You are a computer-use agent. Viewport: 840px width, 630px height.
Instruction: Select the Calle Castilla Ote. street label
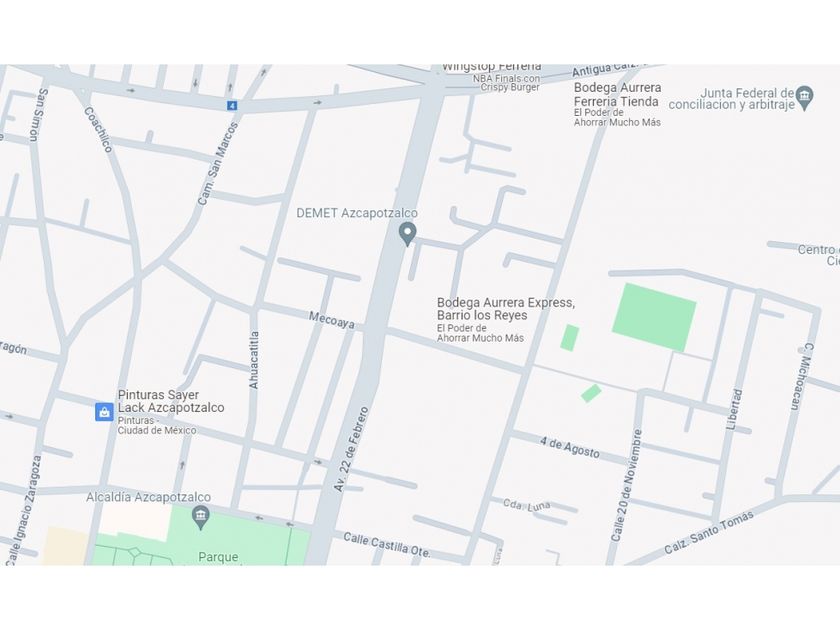pyautogui.click(x=387, y=545)
